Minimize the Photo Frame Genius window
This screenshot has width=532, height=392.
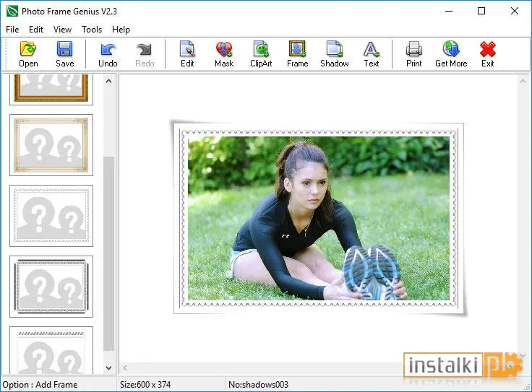(449, 11)
